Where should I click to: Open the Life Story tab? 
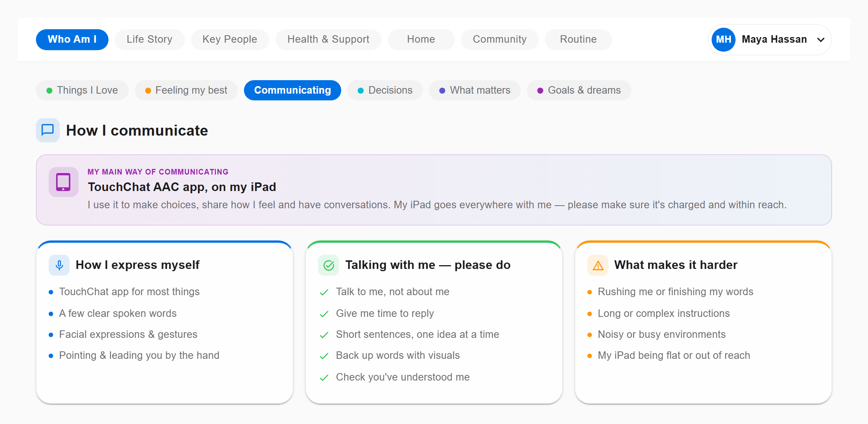(x=150, y=39)
